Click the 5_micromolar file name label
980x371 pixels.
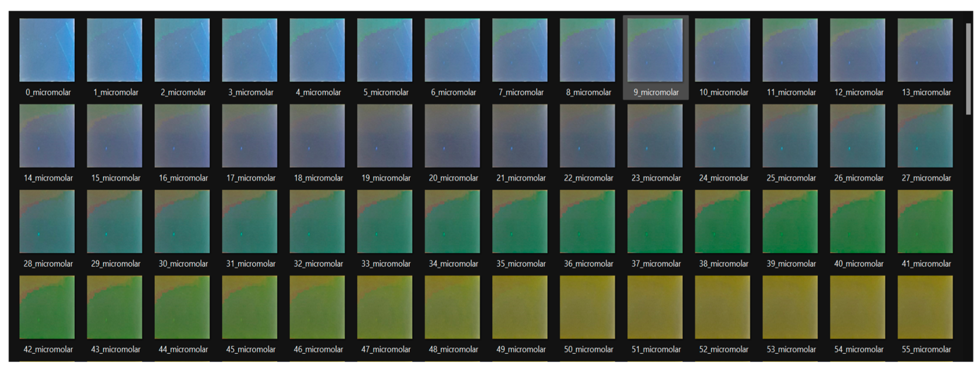pos(385,93)
